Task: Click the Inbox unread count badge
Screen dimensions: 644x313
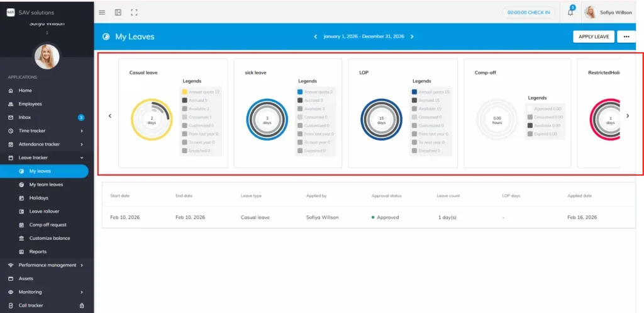Action: (81, 118)
